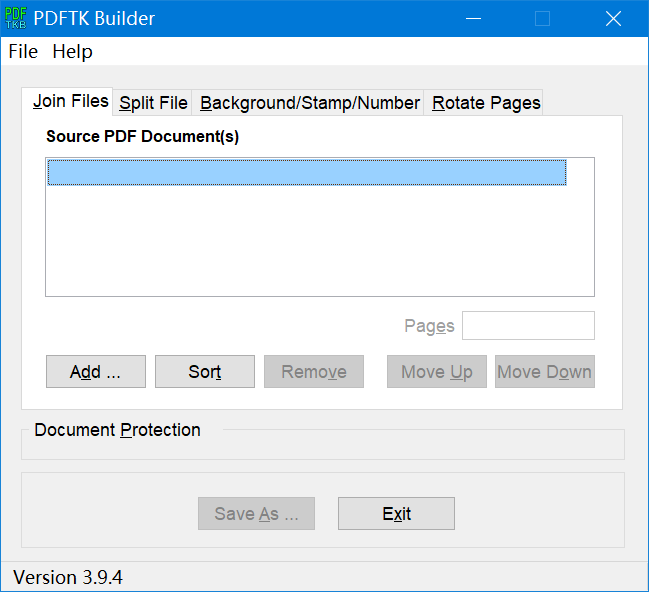Screen dimensions: 649x592
Task: Click into the Pages input field
Action: (x=528, y=325)
